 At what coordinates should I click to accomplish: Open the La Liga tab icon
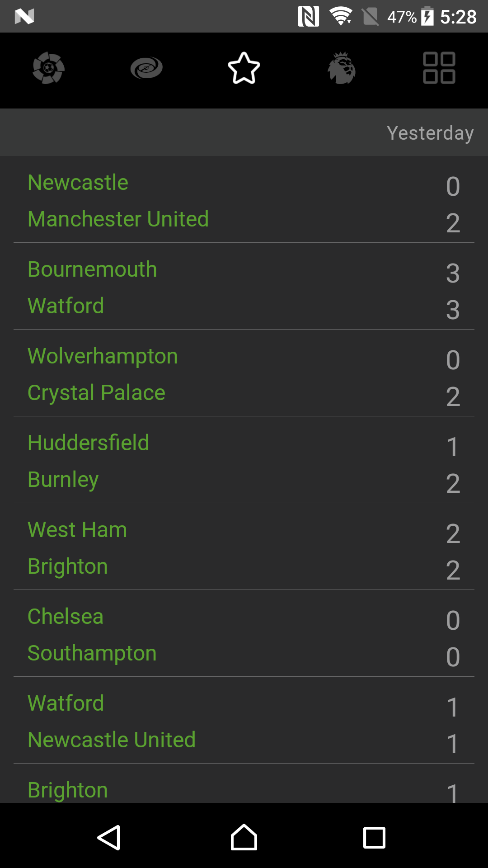click(49, 68)
